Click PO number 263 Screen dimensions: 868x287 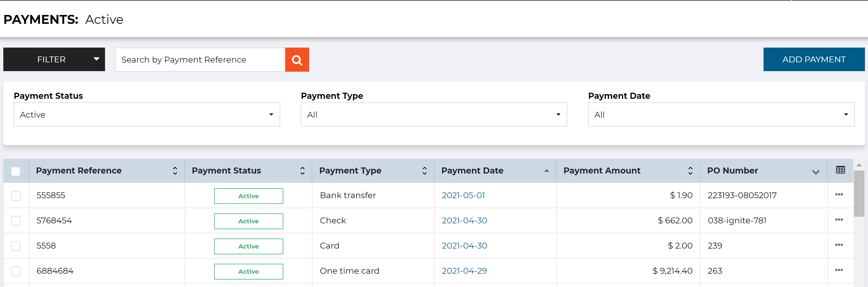(715, 271)
